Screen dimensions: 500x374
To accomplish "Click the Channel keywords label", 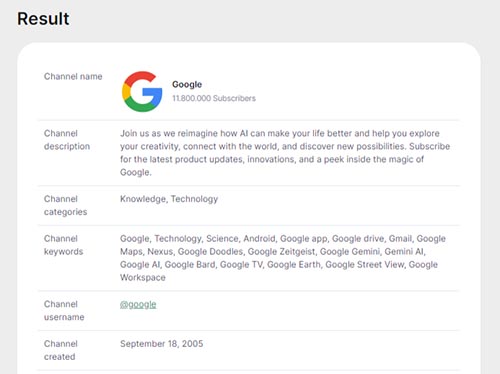I will coord(64,245).
